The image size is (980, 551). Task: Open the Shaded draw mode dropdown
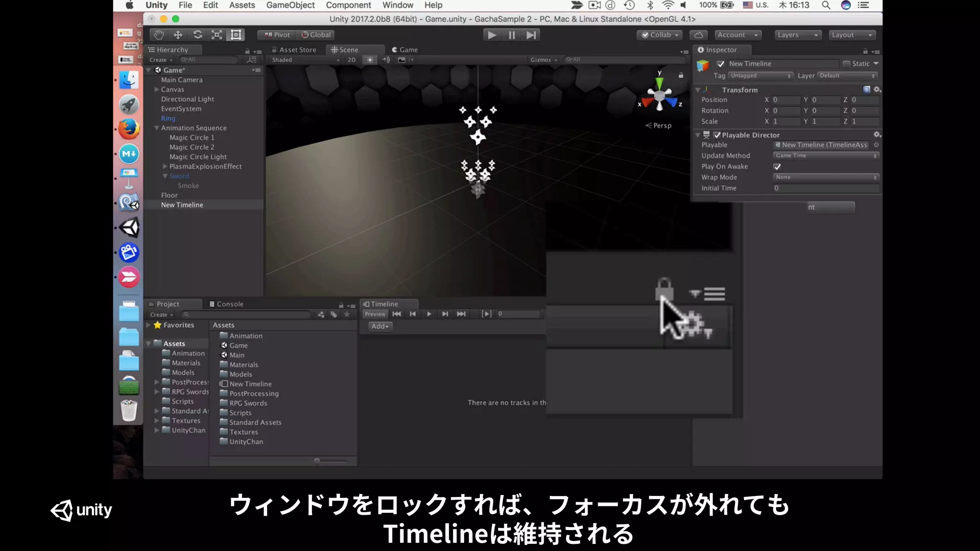click(305, 60)
